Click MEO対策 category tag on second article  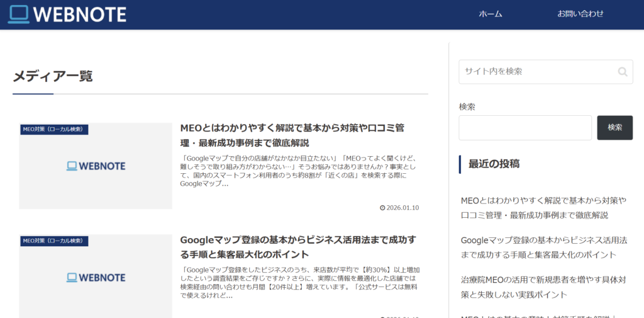pos(53,241)
